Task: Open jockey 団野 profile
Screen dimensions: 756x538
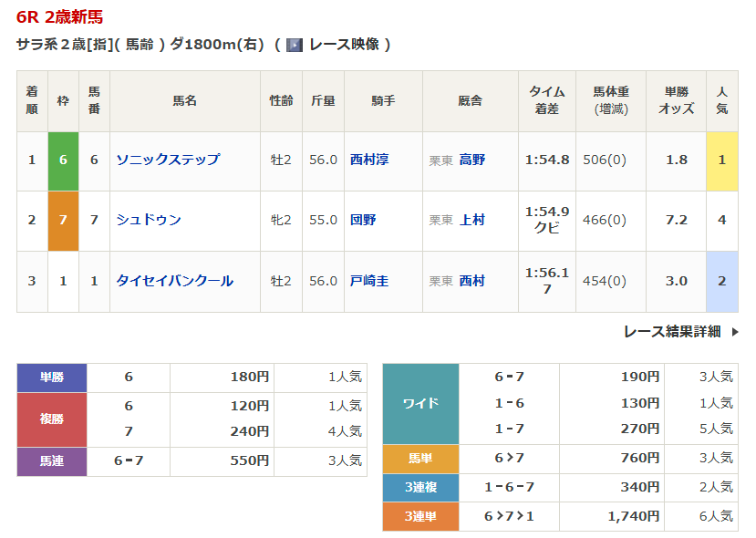Action: tap(363, 220)
